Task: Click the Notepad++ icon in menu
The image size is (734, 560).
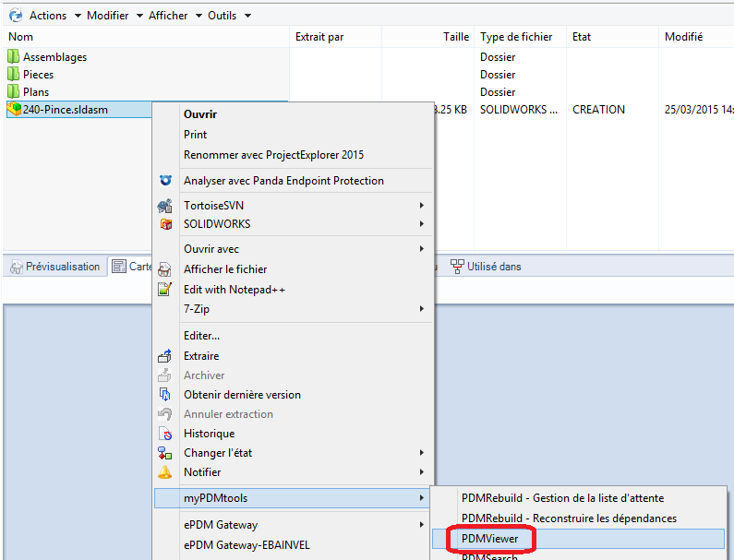Action: (x=164, y=290)
